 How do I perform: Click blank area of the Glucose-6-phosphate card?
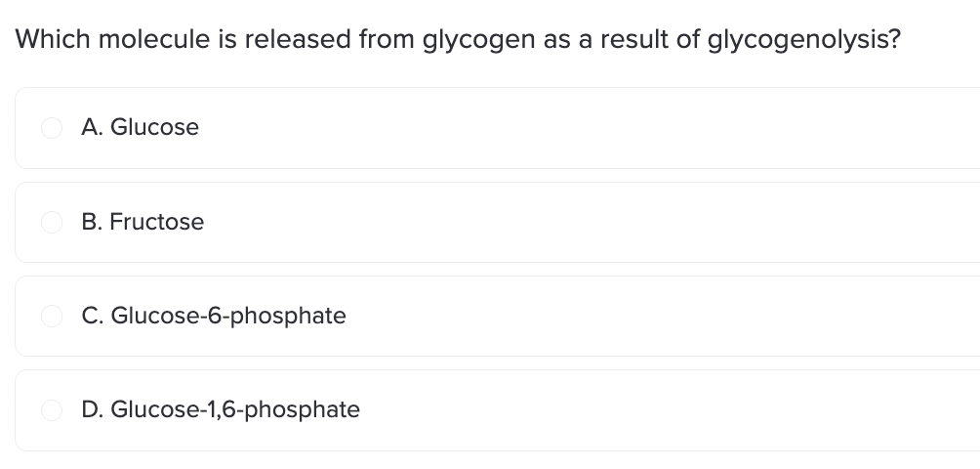pyautogui.click(x=634, y=317)
